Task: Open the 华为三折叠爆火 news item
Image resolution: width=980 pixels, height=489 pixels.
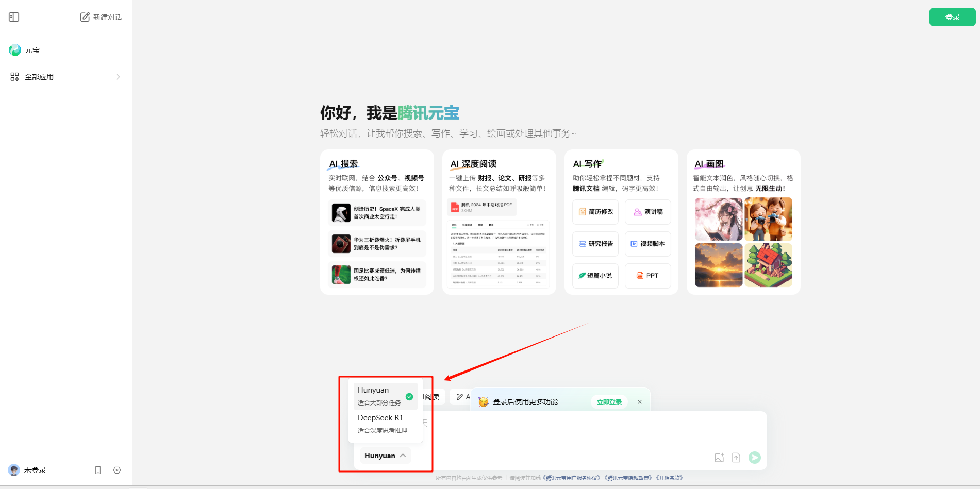Action: click(377, 244)
